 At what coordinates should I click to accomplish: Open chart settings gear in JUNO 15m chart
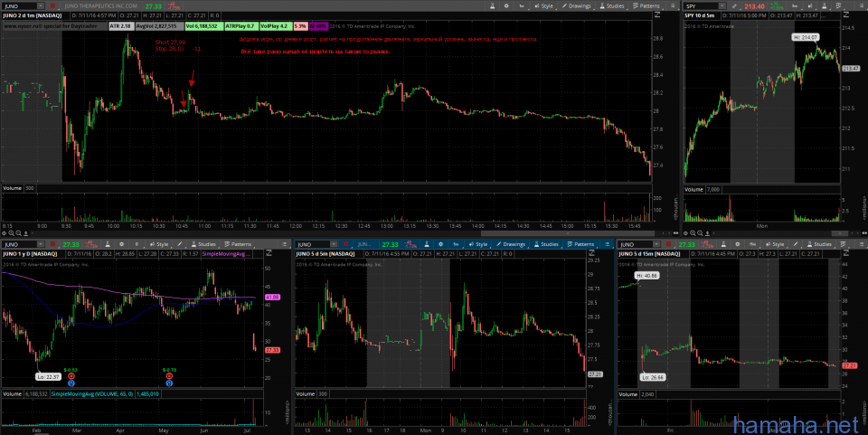(738, 244)
